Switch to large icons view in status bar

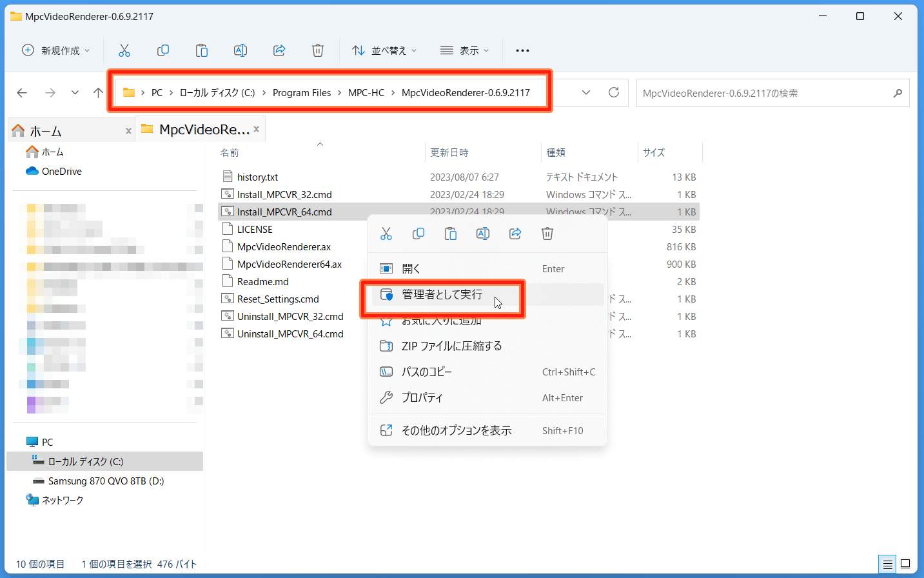coord(905,564)
